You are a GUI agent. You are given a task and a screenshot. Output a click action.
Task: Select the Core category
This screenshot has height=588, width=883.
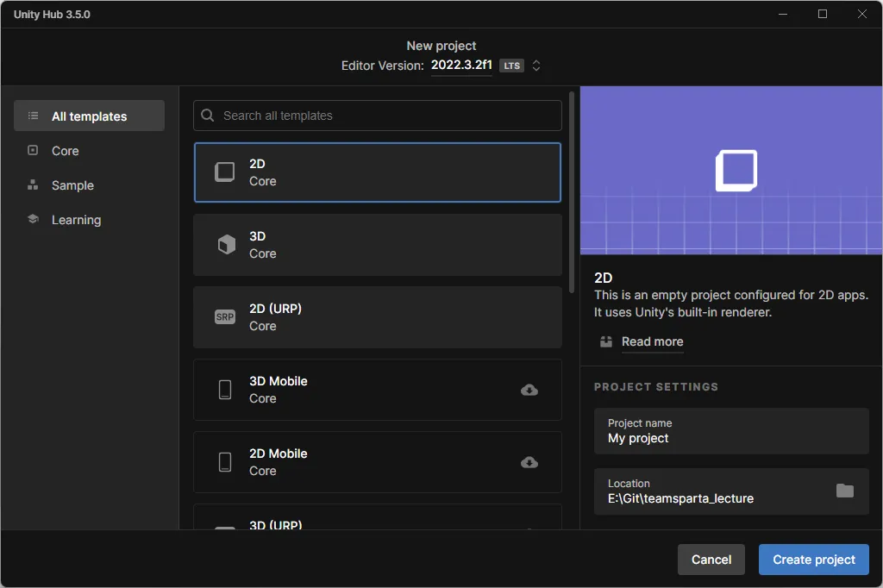coord(89,150)
